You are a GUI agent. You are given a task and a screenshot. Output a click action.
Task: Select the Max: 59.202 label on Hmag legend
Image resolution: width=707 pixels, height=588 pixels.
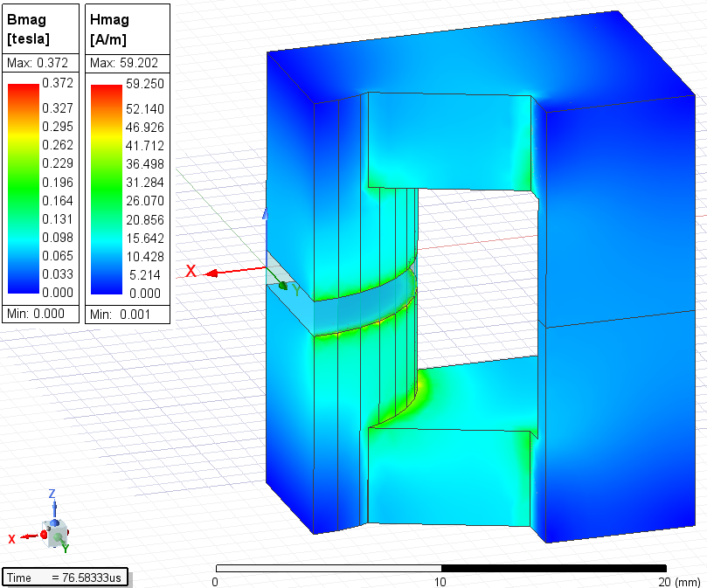pos(126,62)
